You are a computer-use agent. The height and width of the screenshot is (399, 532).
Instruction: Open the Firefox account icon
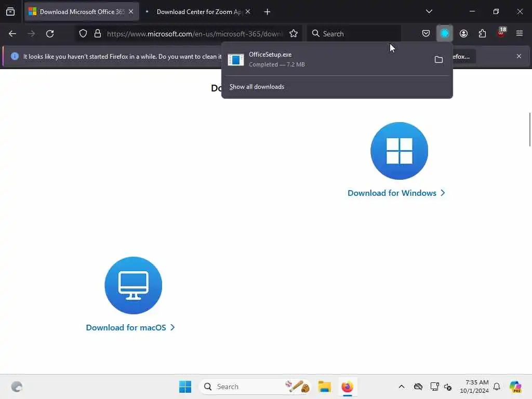pyautogui.click(x=463, y=34)
